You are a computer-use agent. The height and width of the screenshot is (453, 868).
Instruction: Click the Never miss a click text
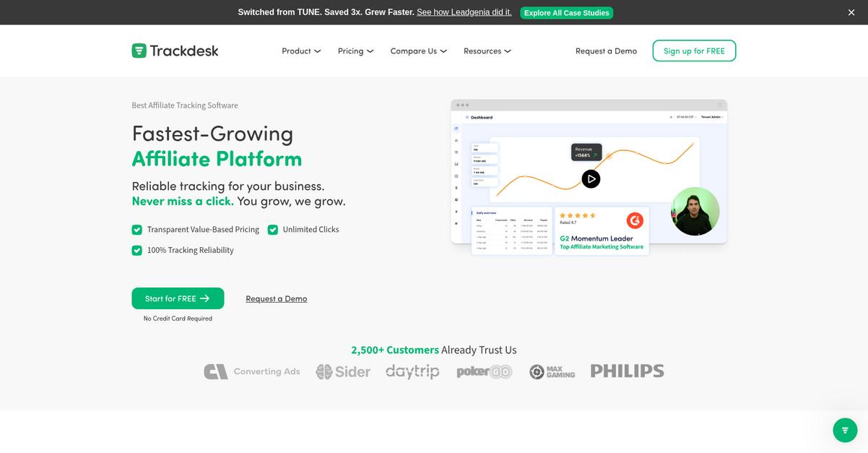183,202
